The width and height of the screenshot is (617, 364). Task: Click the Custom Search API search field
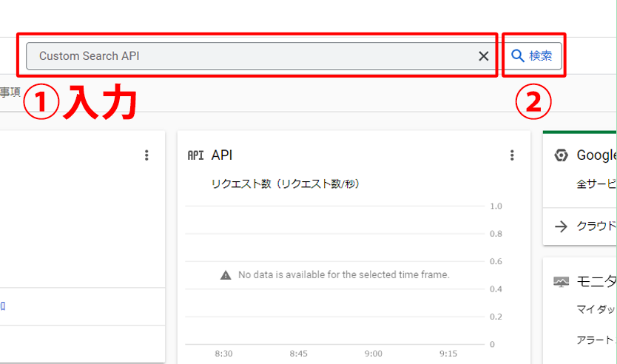click(x=252, y=56)
